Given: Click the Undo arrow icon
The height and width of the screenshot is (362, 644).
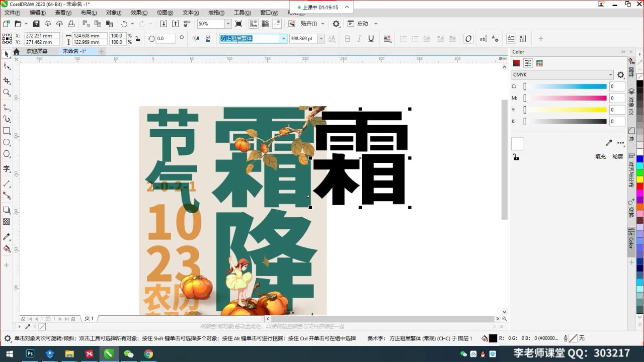Looking at the screenshot, I should 124,24.
